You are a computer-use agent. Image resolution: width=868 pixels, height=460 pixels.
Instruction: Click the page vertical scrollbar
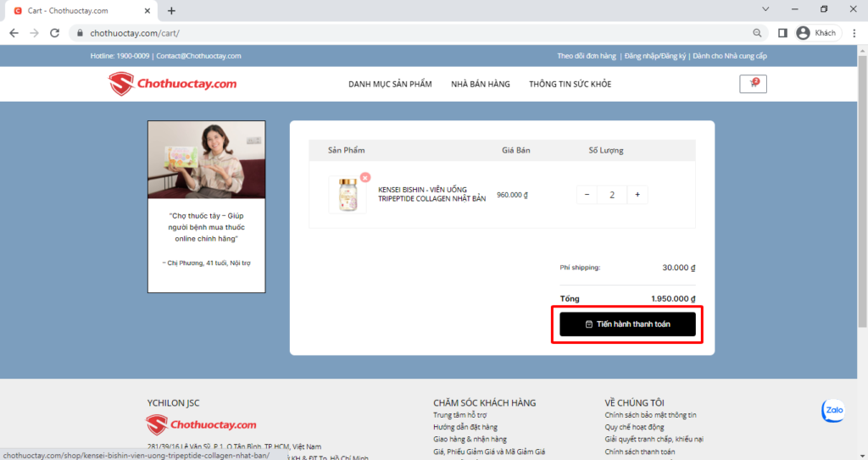(862, 191)
